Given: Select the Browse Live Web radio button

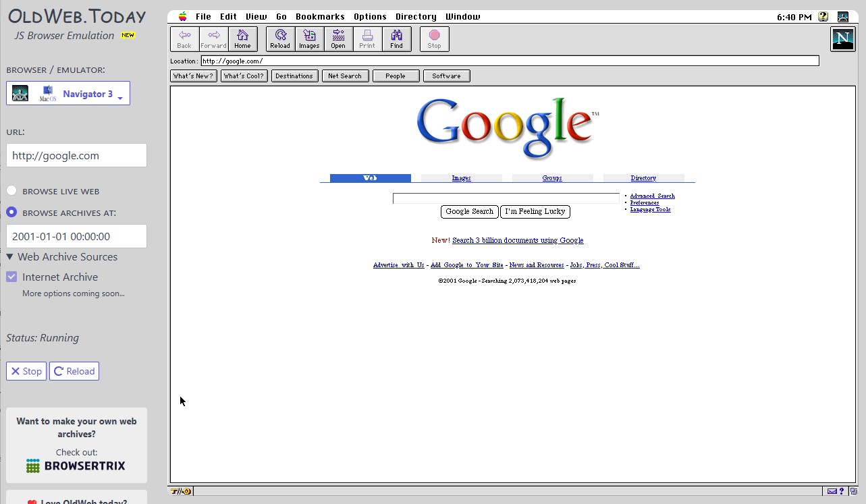Looking at the screenshot, I should pyautogui.click(x=11, y=191).
